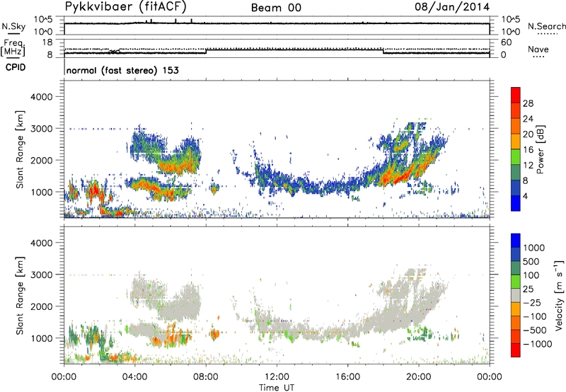
Task: Click 'normal (fast stereo) 153' text
Action: [x=122, y=70]
